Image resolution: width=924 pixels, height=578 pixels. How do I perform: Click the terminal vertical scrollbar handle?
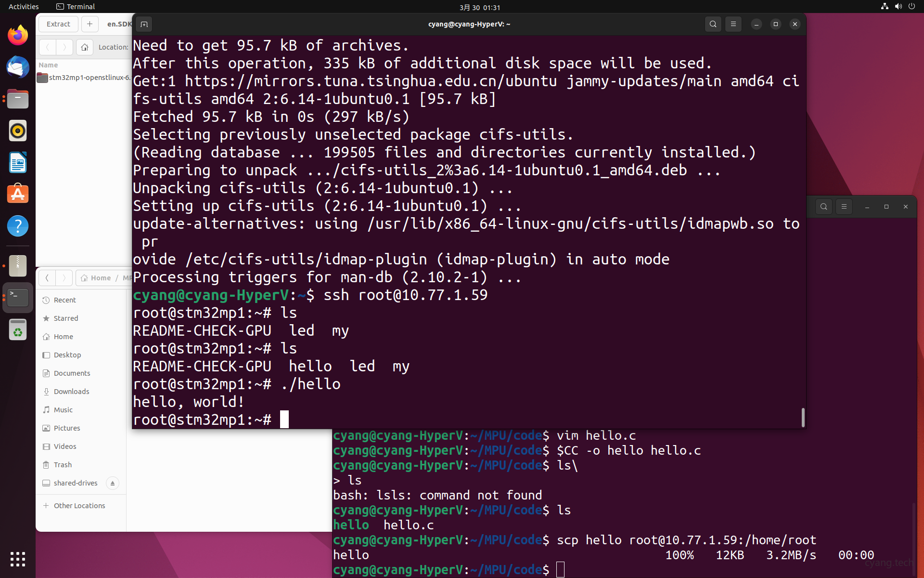tap(803, 417)
